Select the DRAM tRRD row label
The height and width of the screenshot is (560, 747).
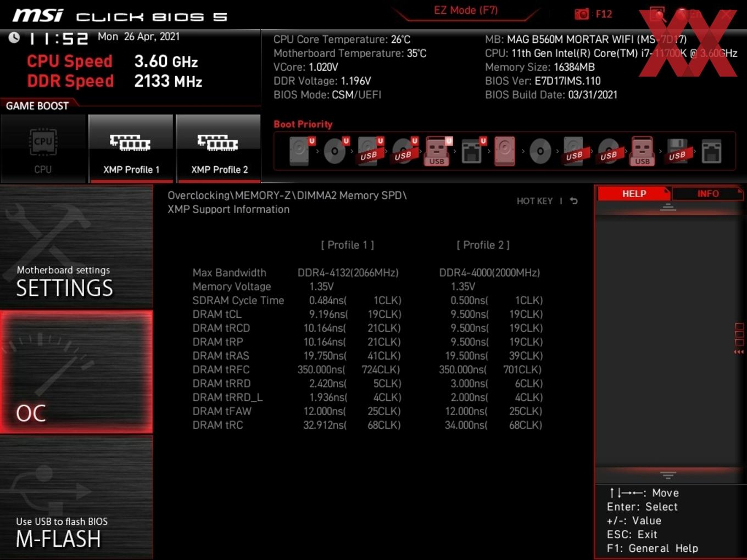[x=221, y=383]
